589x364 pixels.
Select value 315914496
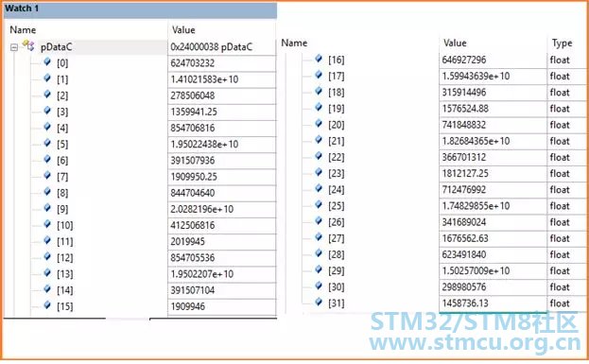[464, 92]
